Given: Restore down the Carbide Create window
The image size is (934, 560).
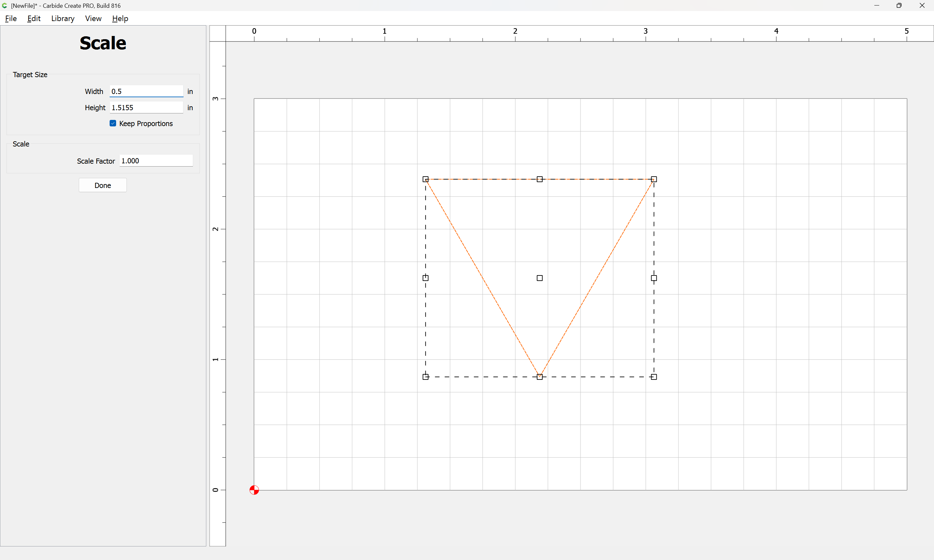Looking at the screenshot, I should (899, 6).
